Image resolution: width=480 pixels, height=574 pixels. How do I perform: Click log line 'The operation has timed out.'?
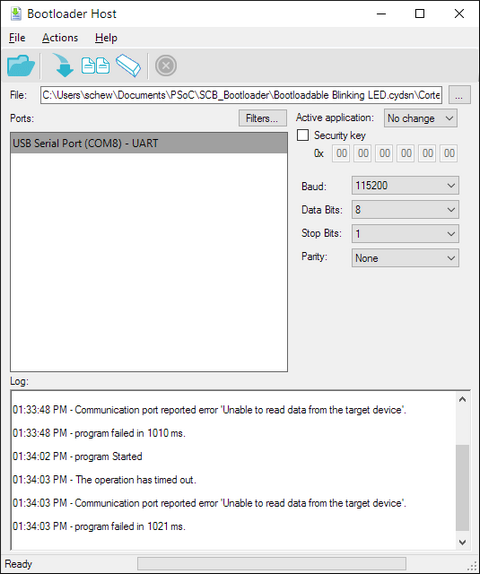click(x=104, y=480)
